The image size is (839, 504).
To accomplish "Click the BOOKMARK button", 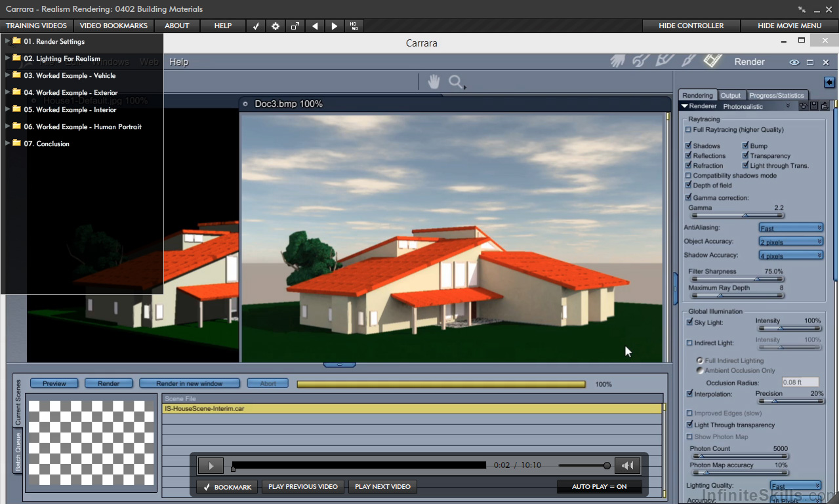I will pyautogui.click(x=228, y=487).
